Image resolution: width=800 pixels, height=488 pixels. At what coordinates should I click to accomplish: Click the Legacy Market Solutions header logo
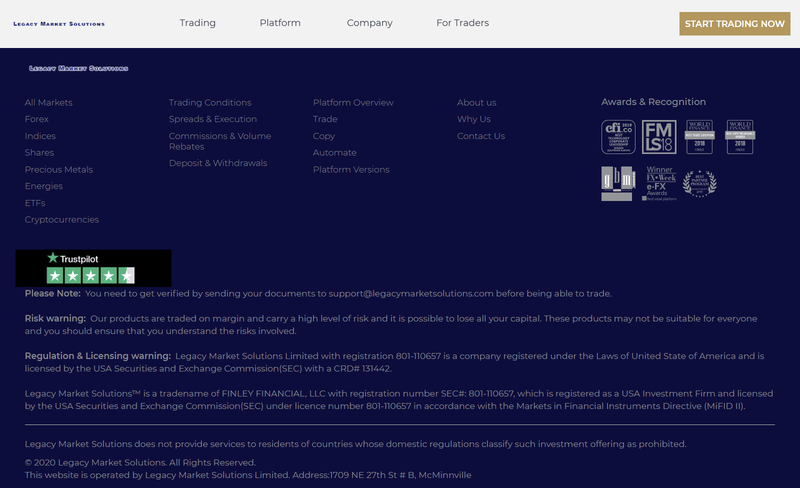59,24
